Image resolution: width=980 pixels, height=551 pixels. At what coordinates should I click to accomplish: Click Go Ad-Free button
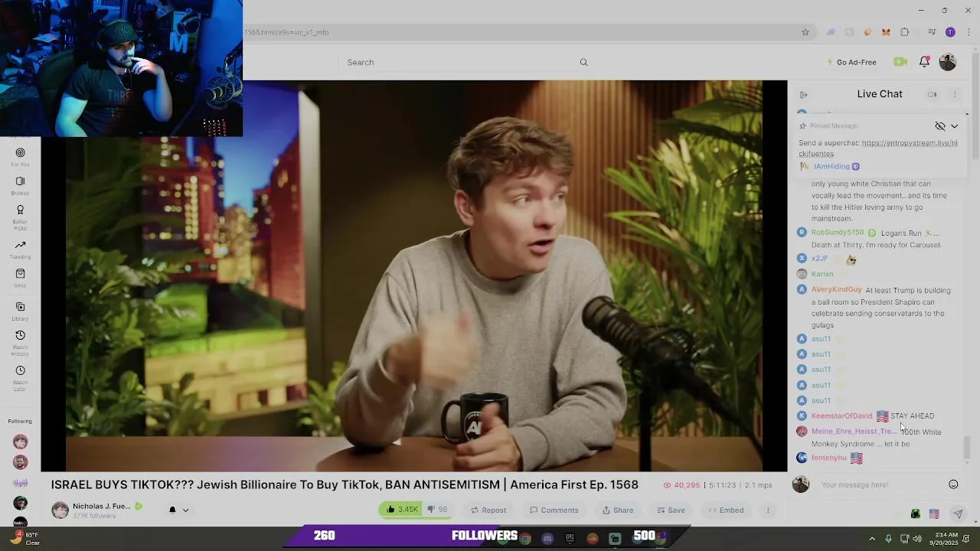851,62
